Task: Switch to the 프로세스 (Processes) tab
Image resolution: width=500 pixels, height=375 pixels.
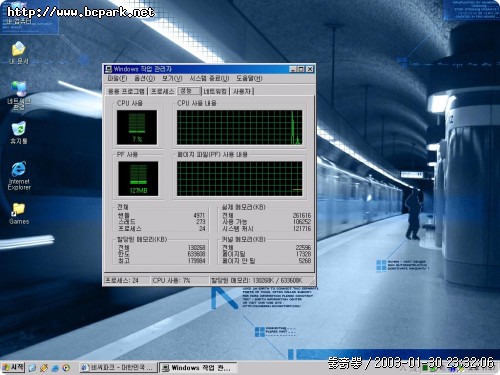Action: coord(162,91)
